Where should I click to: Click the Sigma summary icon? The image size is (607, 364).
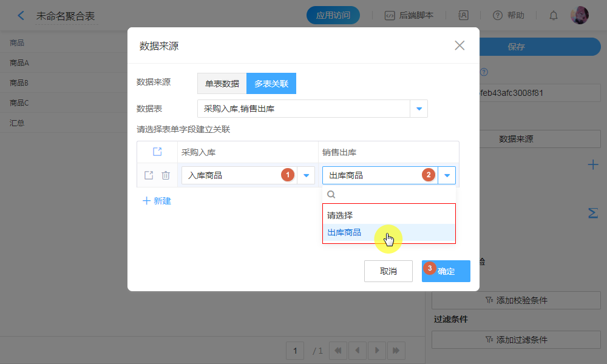(x=593, y=214)
